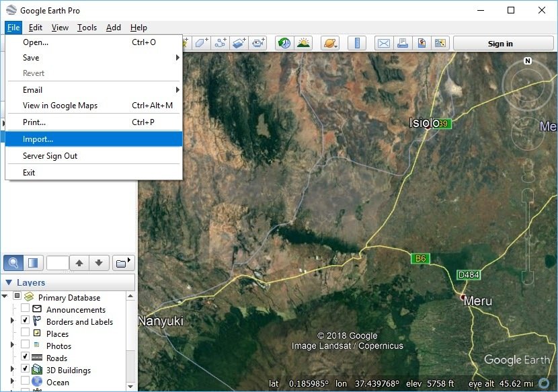Expand the Borders and Labels node
The width and height of the screenshot is (558, 392).
(x=12, y=321)
